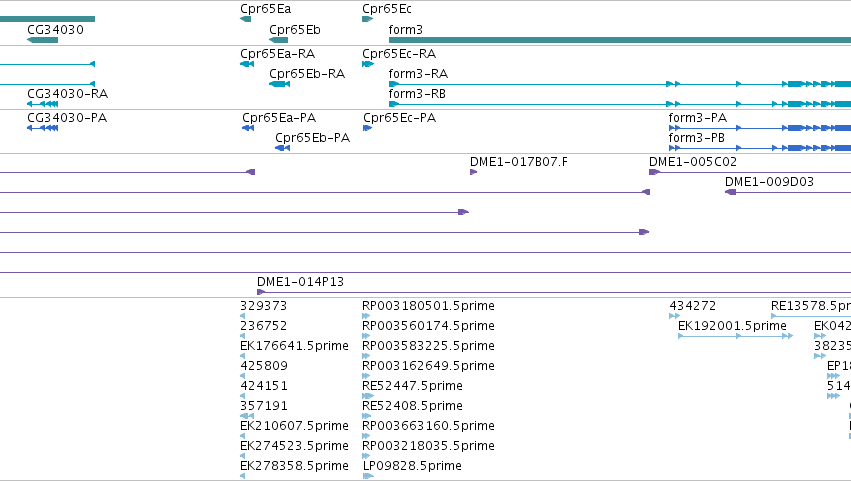
Task: Click the DME1-005C02 feature label
Action: [693, 162]
